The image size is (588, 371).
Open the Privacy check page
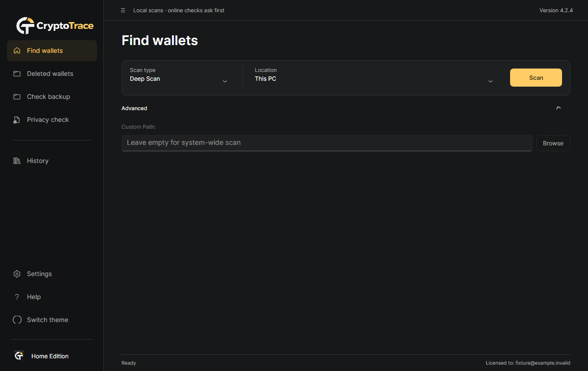click(x=52, y=119)
